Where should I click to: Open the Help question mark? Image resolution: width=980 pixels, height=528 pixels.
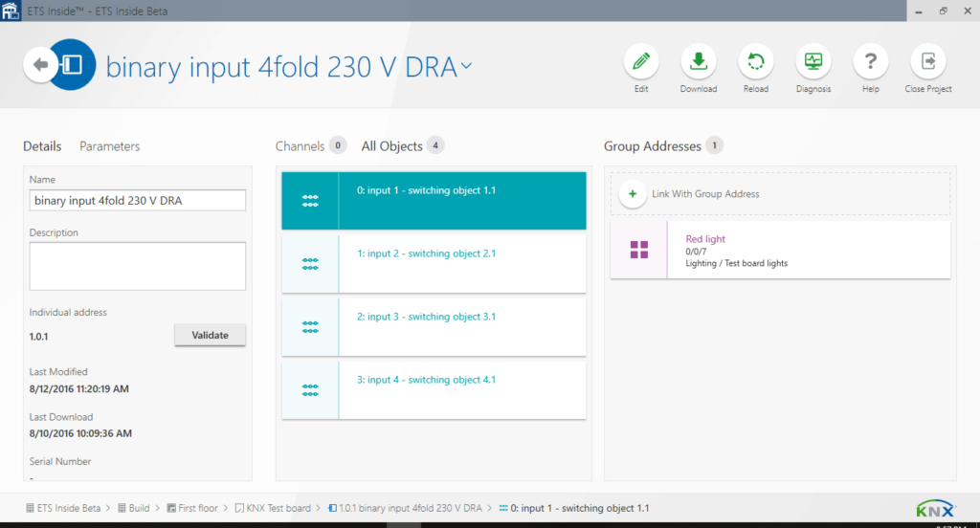pos(871,61)
